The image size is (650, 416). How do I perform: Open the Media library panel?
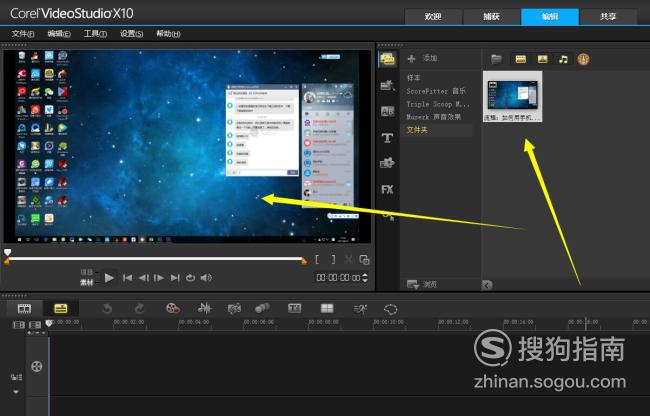click(x=387, y=59)
